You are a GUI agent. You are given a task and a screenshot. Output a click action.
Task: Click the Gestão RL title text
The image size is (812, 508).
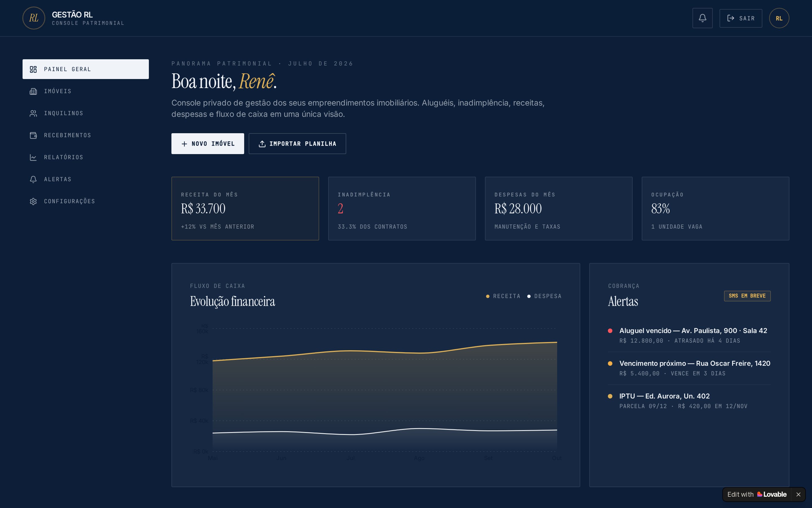72,15
